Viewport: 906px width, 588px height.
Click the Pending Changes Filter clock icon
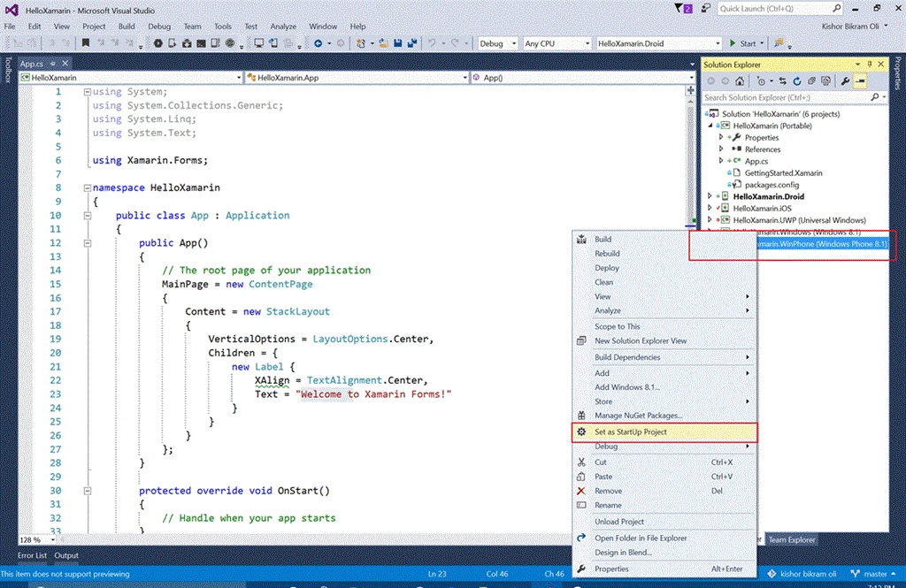[761, 81]
